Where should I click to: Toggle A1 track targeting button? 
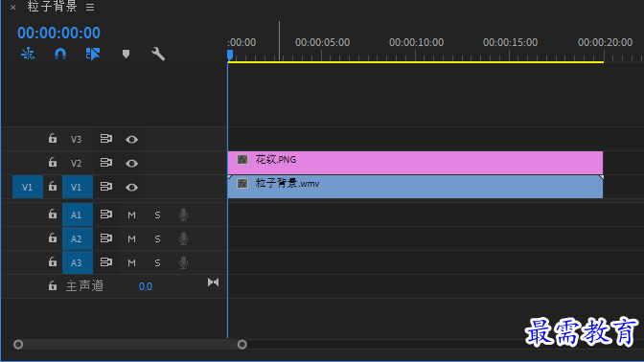(x=78, y=215)
